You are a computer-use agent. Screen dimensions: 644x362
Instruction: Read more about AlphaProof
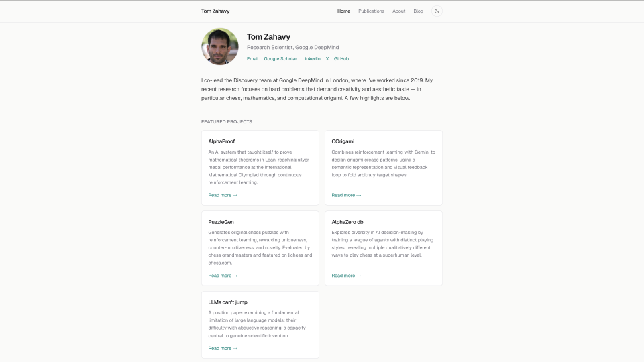pos(223,195)
